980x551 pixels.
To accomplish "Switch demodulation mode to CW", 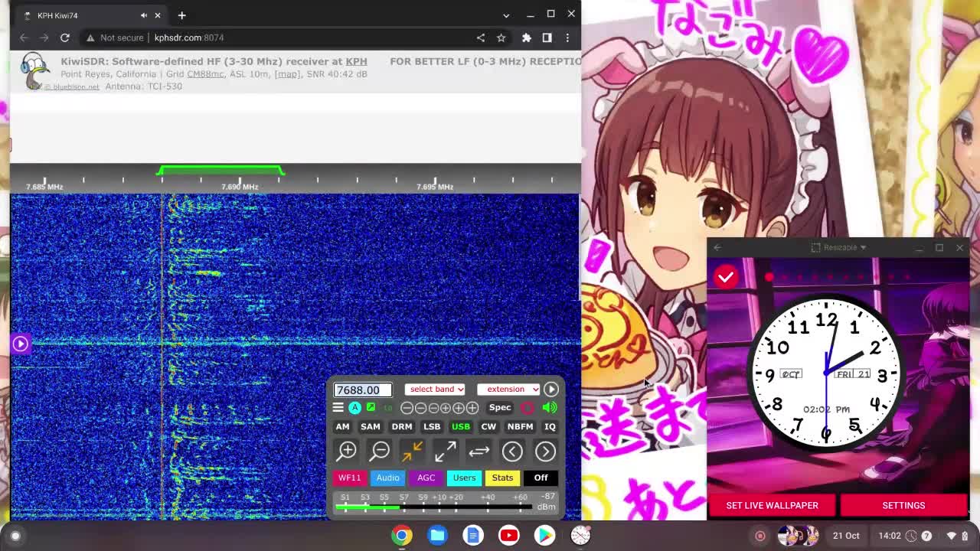I will (488, 426).
